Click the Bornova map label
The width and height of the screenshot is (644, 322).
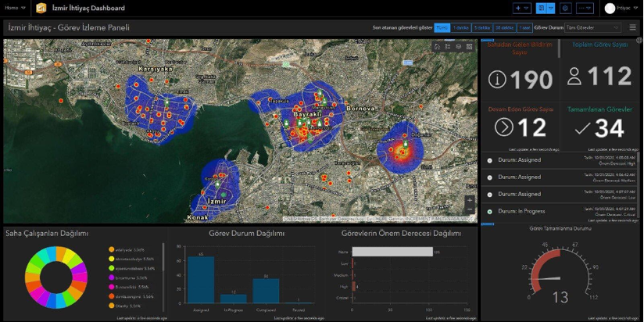coord(360,109)
